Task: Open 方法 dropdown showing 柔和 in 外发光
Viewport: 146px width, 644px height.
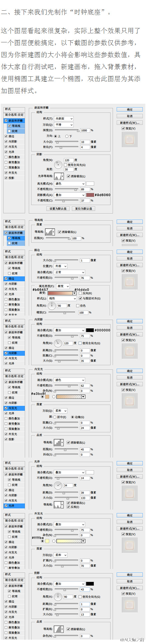Action: 61,555
